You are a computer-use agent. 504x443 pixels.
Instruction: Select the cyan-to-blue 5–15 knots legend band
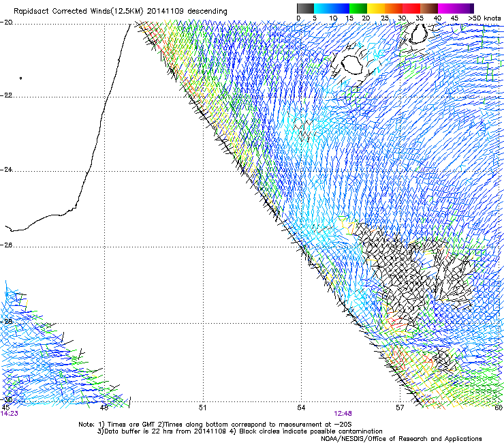tap(332, 8)
